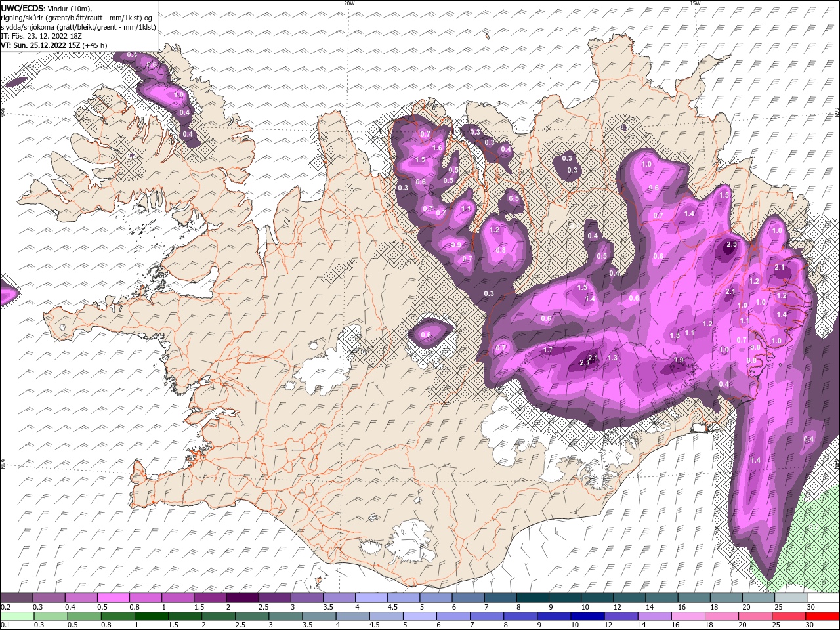This screenshot has width=840, height=630.
Task: Click the 'UWC/ECDS' title in the header
Action: pos(22,7)
